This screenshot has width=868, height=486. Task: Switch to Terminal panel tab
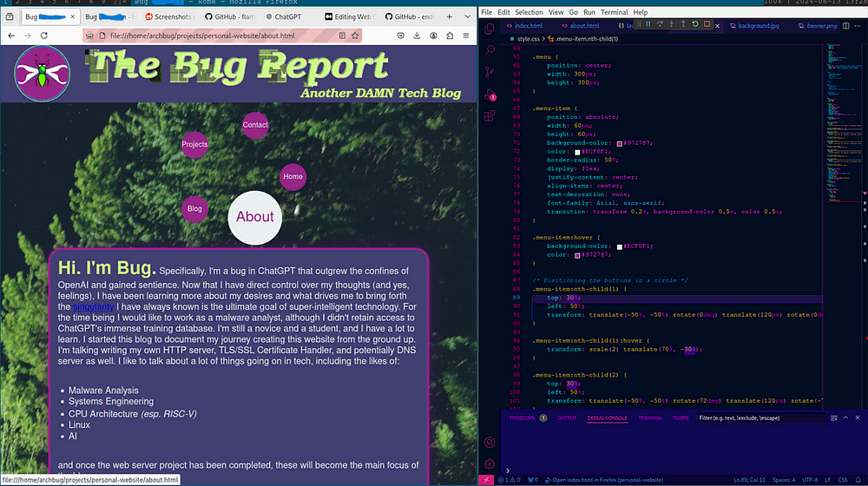[x=650, y=418]
